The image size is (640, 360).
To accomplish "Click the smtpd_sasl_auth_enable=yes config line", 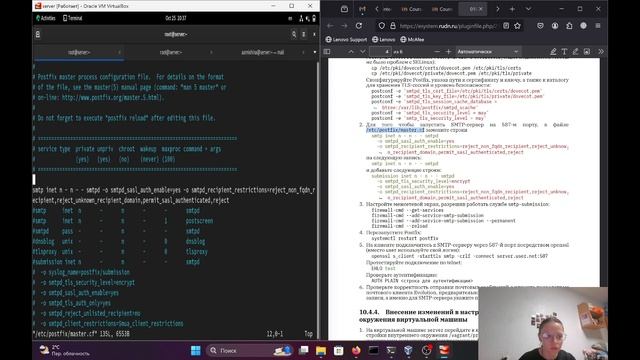I will click(x=79, y=293).
